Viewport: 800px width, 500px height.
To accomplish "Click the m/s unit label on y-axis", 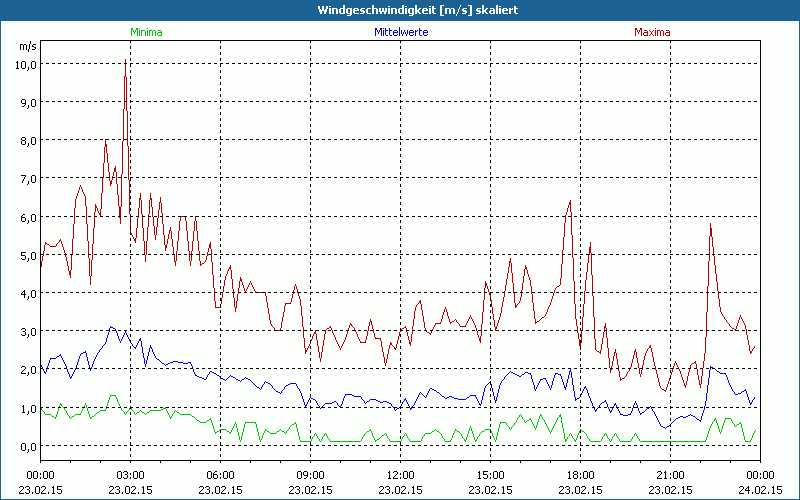I will (27, 45).
